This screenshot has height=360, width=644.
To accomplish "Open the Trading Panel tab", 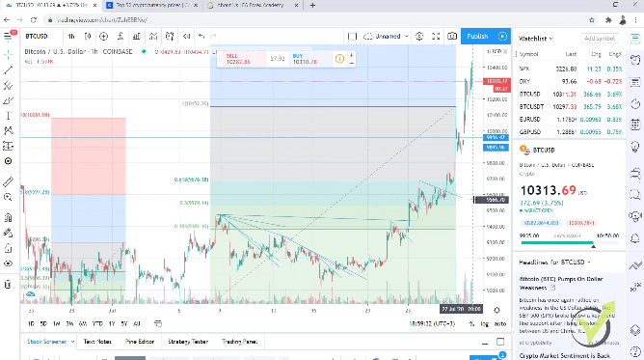I will [x=240, y=342].
